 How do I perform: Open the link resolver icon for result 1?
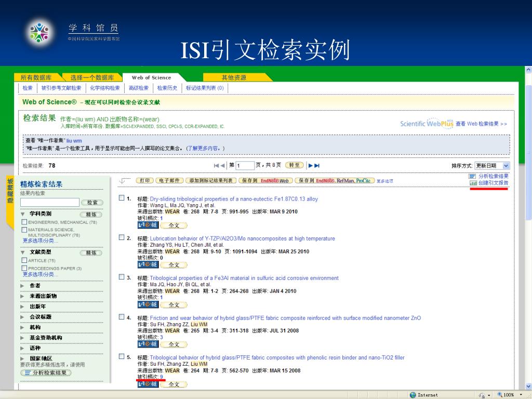coord(148,225)
